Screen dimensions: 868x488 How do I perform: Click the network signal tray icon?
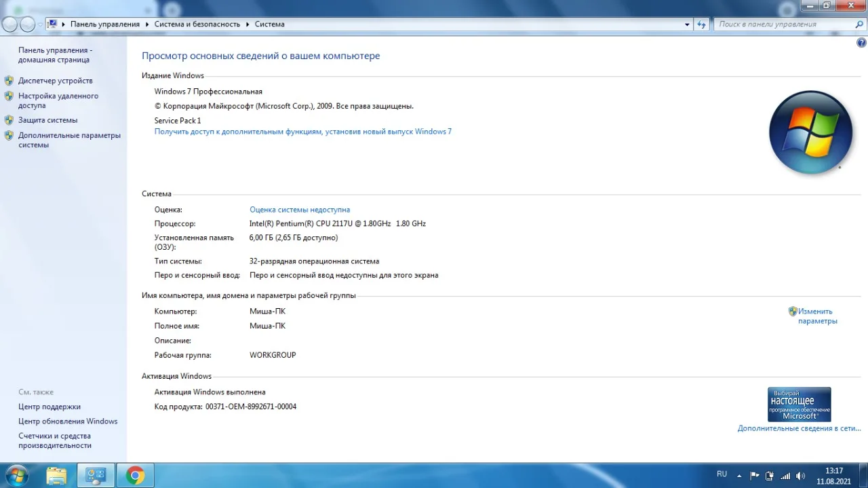[x=785, y=476]
